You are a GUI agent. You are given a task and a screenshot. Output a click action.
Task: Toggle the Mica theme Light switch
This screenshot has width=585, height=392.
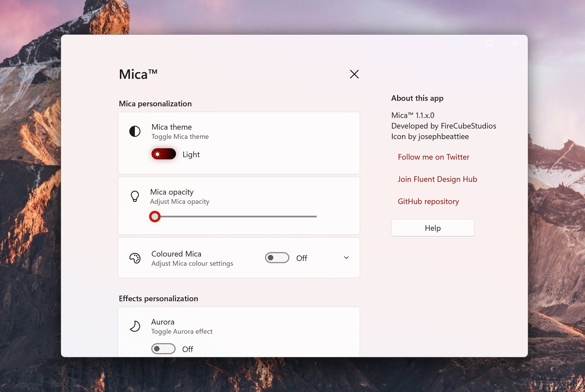tap(164, 154)
